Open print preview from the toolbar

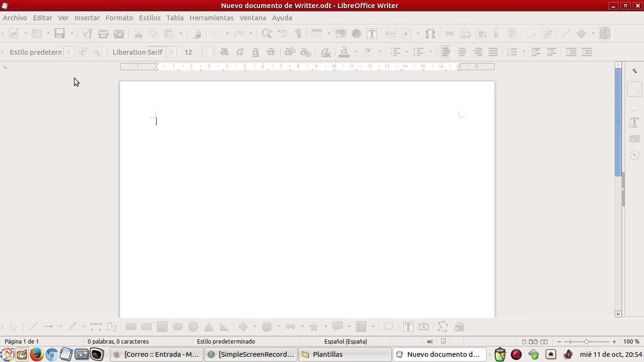coord(119,33)
